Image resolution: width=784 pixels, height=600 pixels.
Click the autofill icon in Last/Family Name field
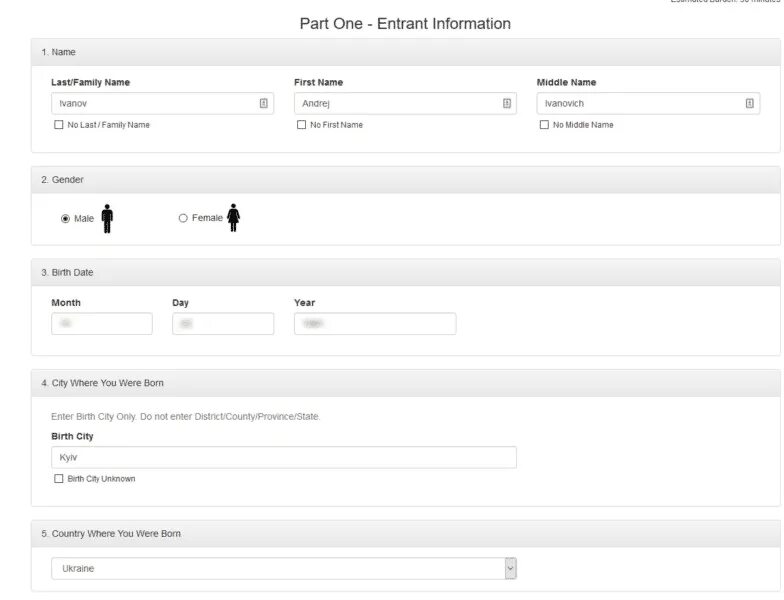click(264, 103)
